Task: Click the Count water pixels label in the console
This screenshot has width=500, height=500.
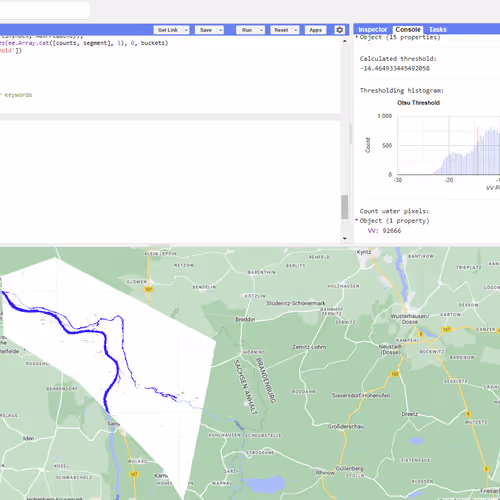Action: coord(394,211)
